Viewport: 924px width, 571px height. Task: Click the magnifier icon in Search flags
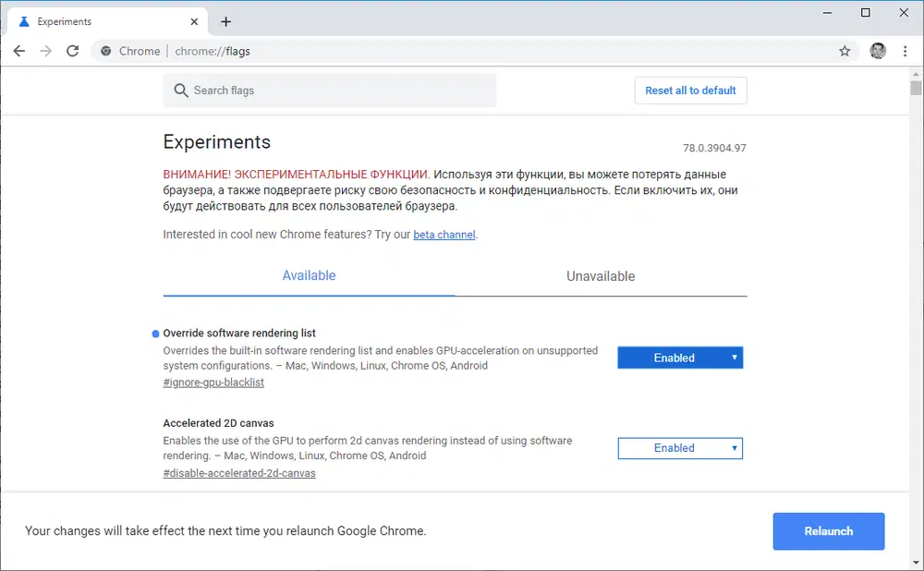[x=181, y=91]
